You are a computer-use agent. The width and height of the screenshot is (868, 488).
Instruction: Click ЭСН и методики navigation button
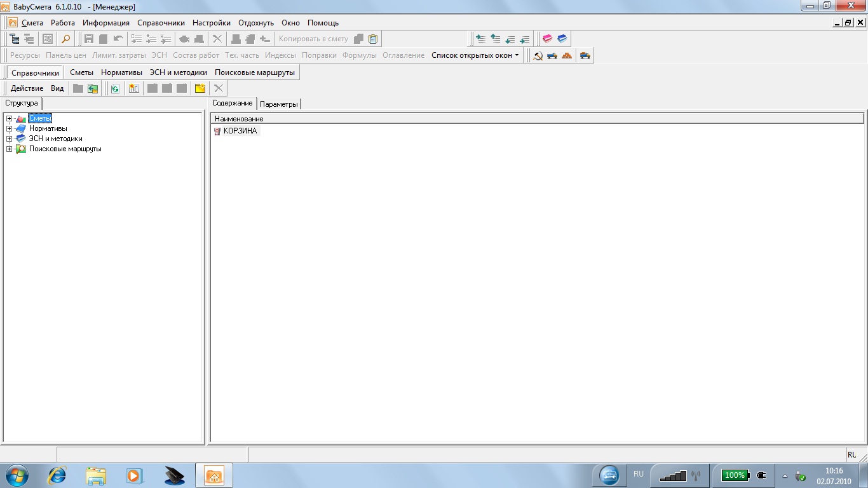[179, 72]
